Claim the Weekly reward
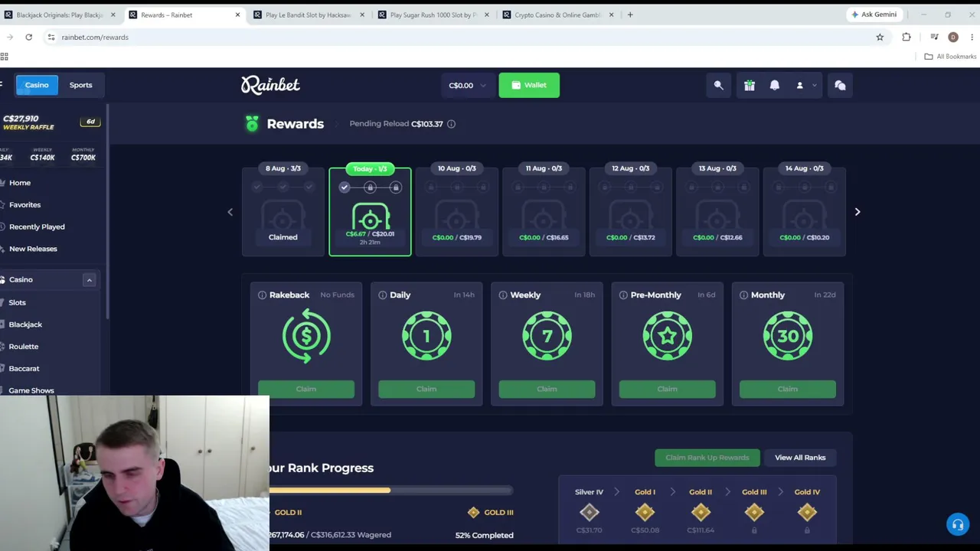 click(547, 389)
